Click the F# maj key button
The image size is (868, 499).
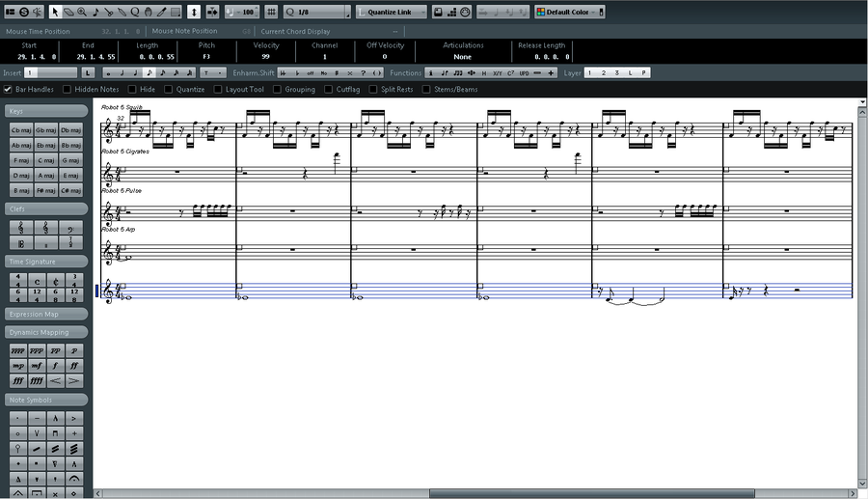point(45,191)
